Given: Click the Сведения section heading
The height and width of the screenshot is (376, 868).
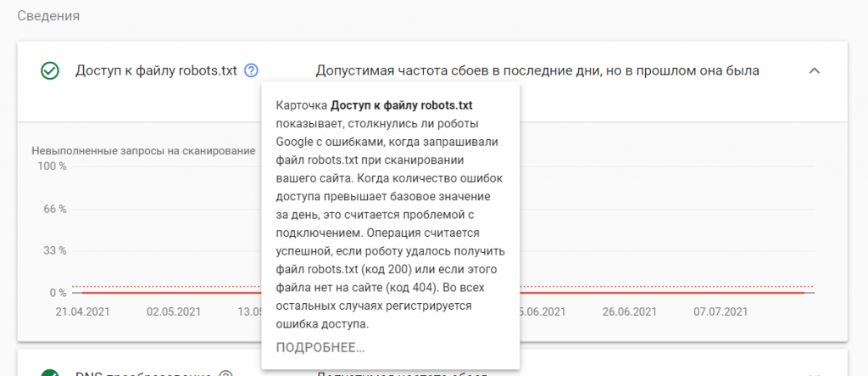Looking at the screenshot, I should click(x=49, y=15).
